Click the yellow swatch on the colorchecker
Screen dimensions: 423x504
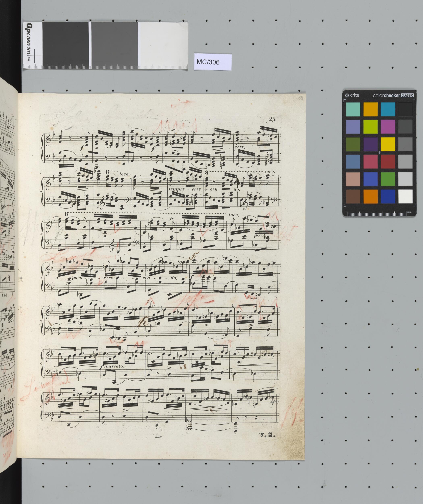tap(388, 144)
